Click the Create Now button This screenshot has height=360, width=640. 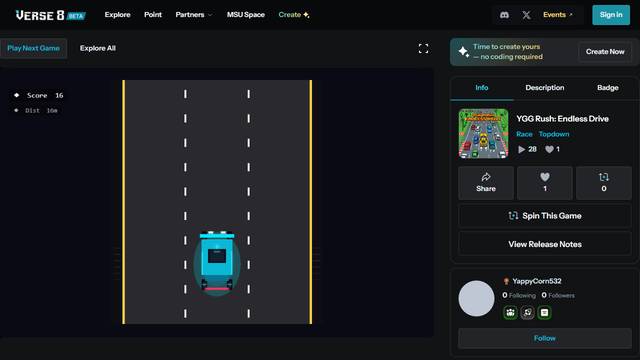pyautogui.click(x=605, y=52)
